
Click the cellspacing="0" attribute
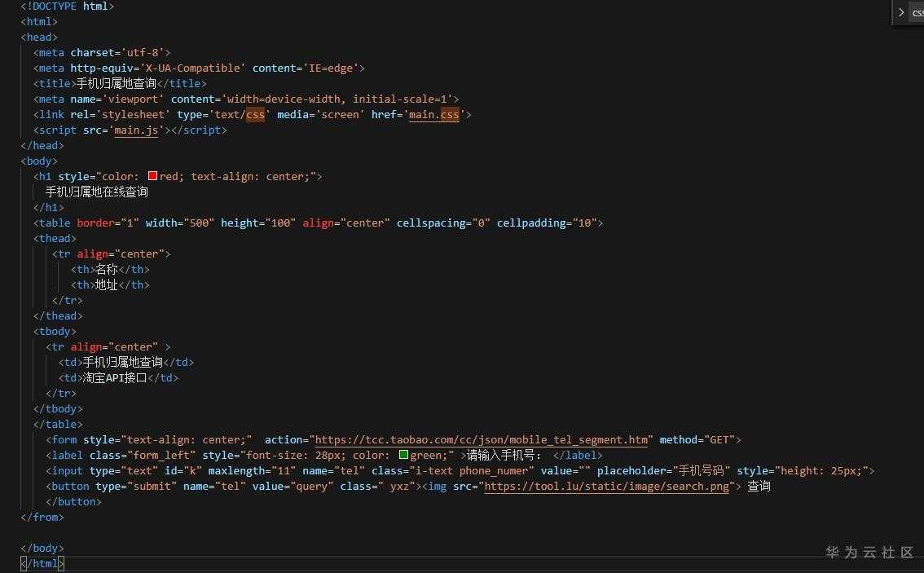443,223
